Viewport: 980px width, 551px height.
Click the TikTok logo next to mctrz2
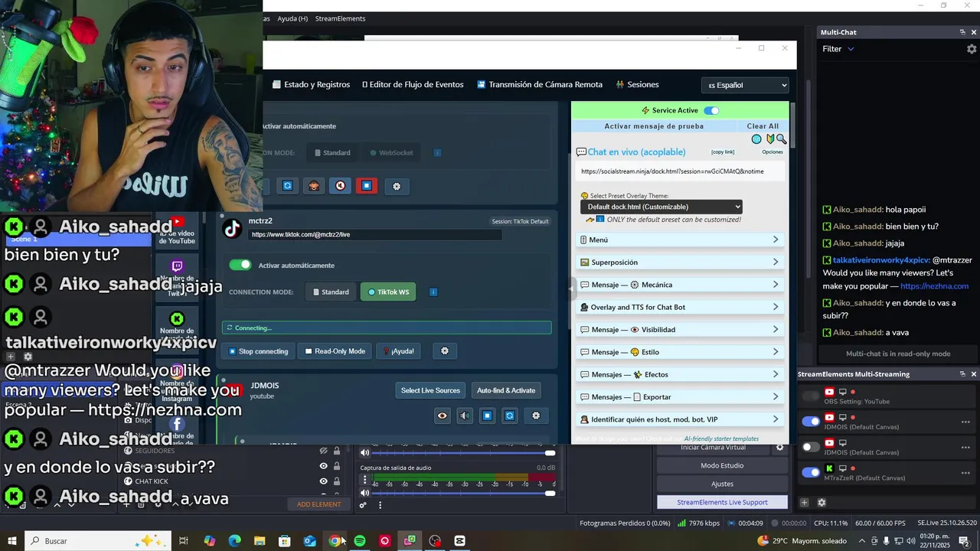[x=232, y=228]
